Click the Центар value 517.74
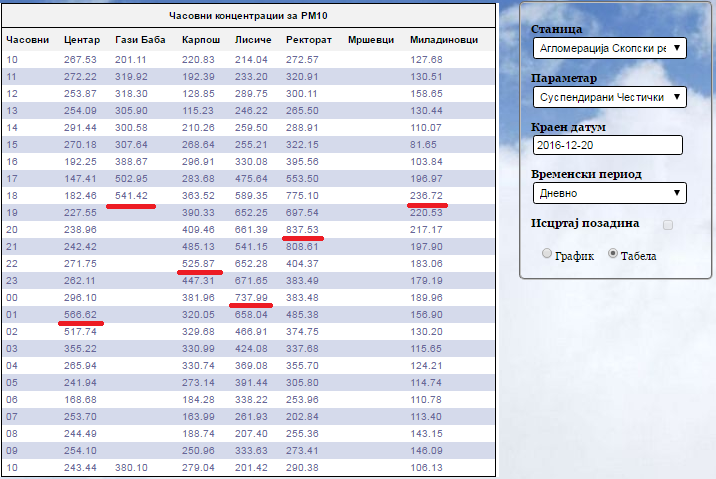716x479 pixels. 80,332
